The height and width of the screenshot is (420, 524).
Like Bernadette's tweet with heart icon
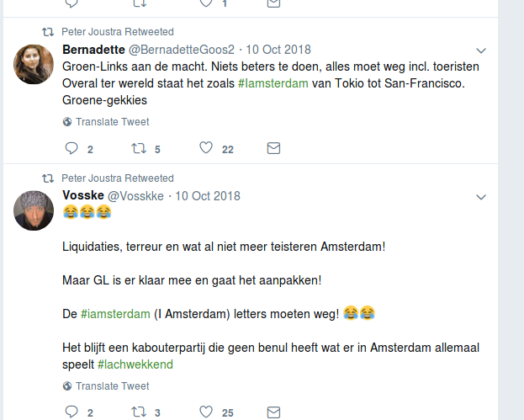pyautogui.click(x=206, y=148)
